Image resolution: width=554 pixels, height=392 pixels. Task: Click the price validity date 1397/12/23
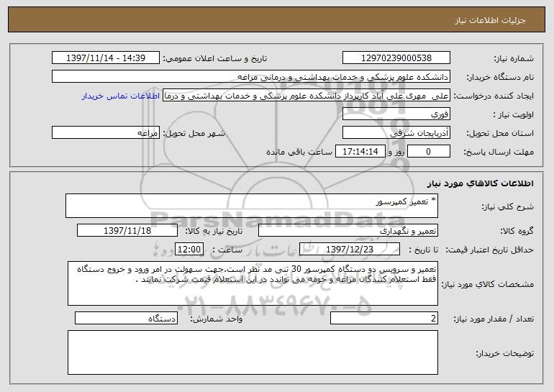pos(350,250)
